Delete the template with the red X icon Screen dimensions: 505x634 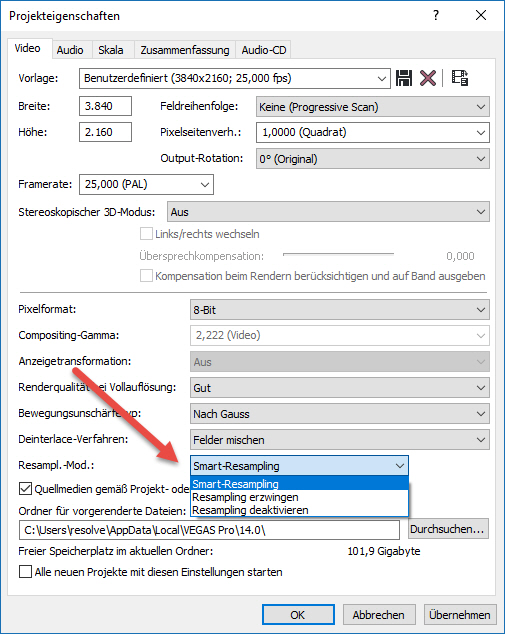click(x=428, y=78)
